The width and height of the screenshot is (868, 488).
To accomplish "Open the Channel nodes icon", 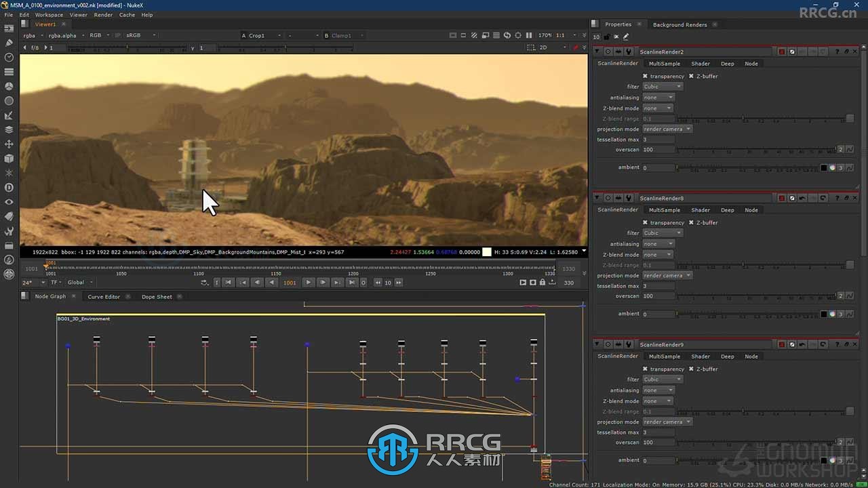I will (x=9, y=72).
